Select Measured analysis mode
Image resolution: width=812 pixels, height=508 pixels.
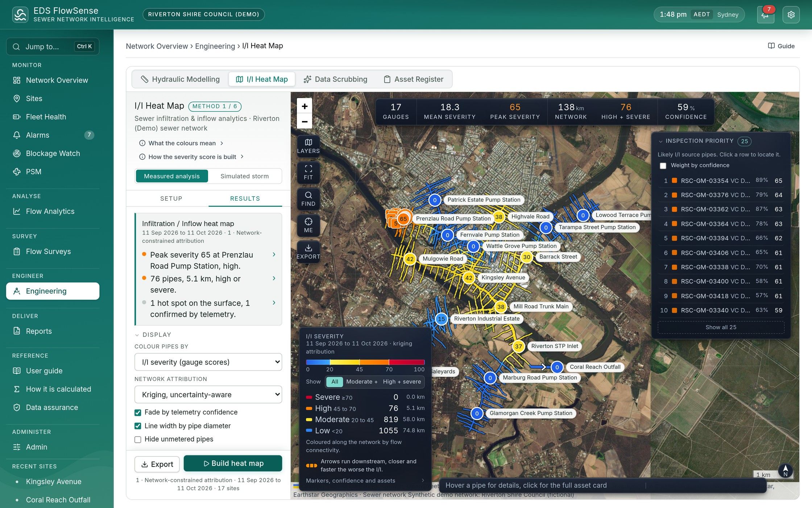(x=172, y=176)
